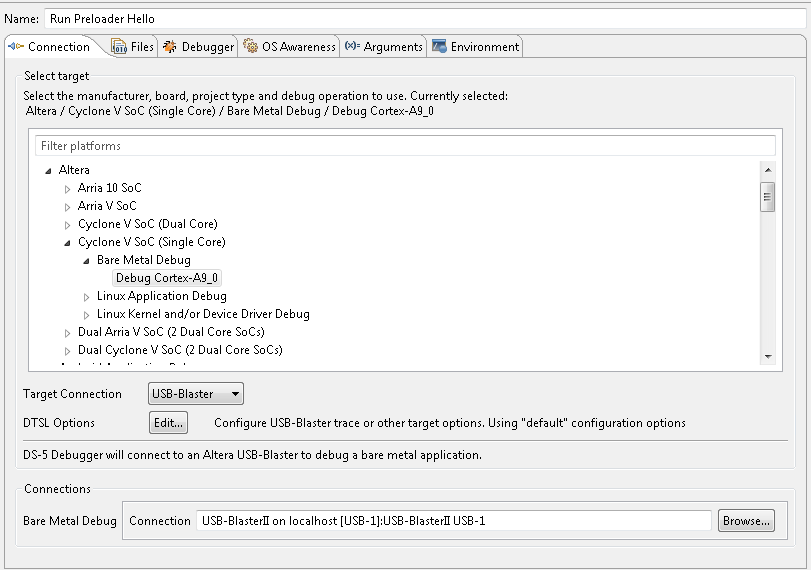Select the Debug Cortex-A9_0 tree item
This screenshot has height=570, width=811.
coord(167,278)
